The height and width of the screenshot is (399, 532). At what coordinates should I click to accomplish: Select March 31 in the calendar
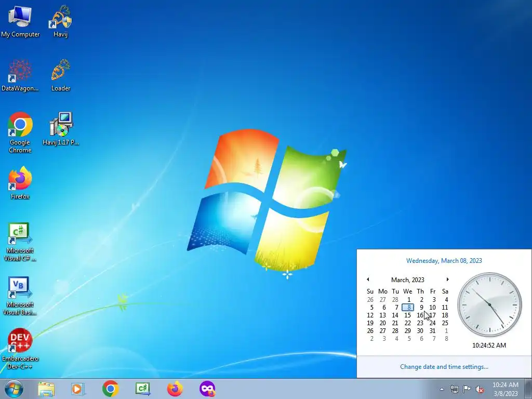tap(433, 331)
